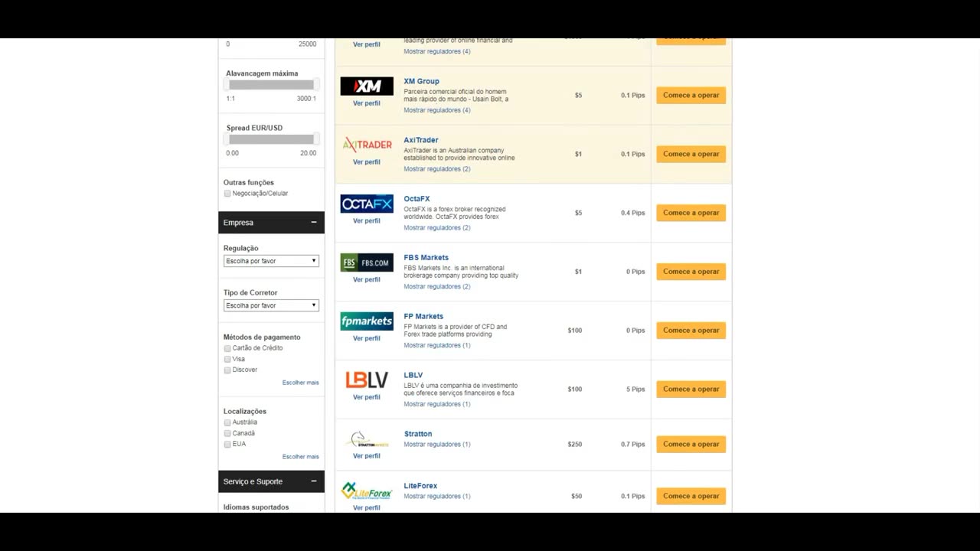The height and width of the screenshot is (551, 980).
Task: Start trading with FP Markets
Action: tap(691, 331)
